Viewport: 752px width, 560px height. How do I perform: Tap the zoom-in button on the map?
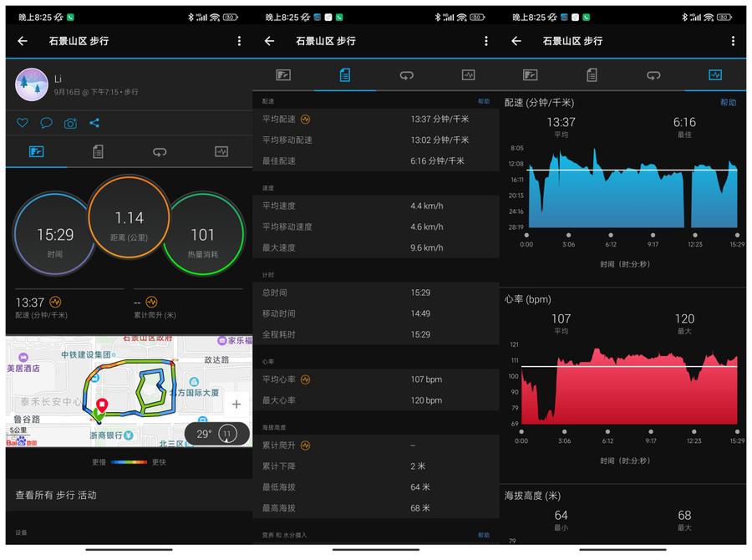[235, 403]
